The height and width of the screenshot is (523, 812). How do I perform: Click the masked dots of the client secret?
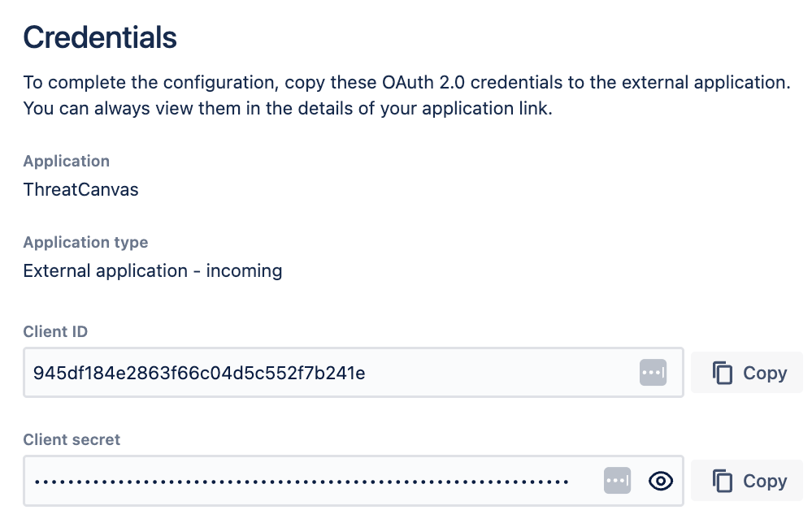302,482
